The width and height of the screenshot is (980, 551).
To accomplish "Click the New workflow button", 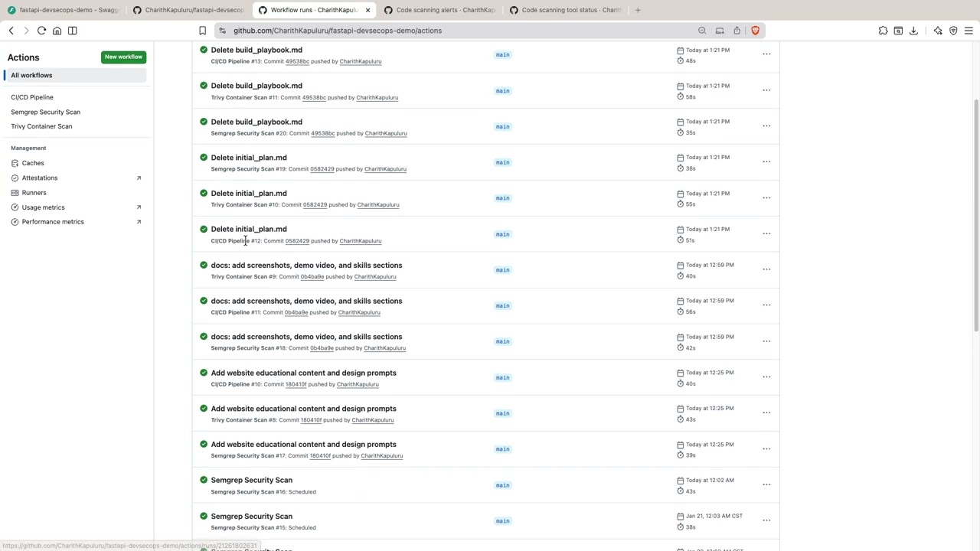I will [123, 57].
